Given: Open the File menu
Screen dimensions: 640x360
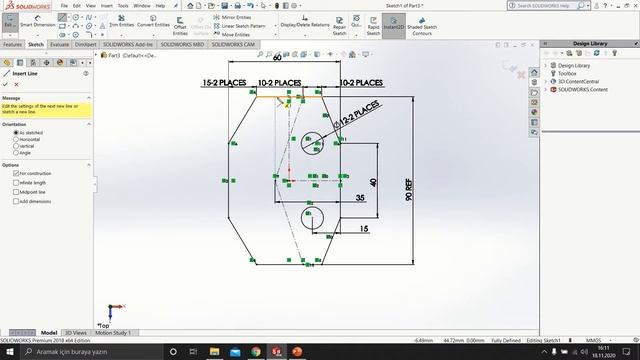Looking at the screenshot, I should [64, 6].
